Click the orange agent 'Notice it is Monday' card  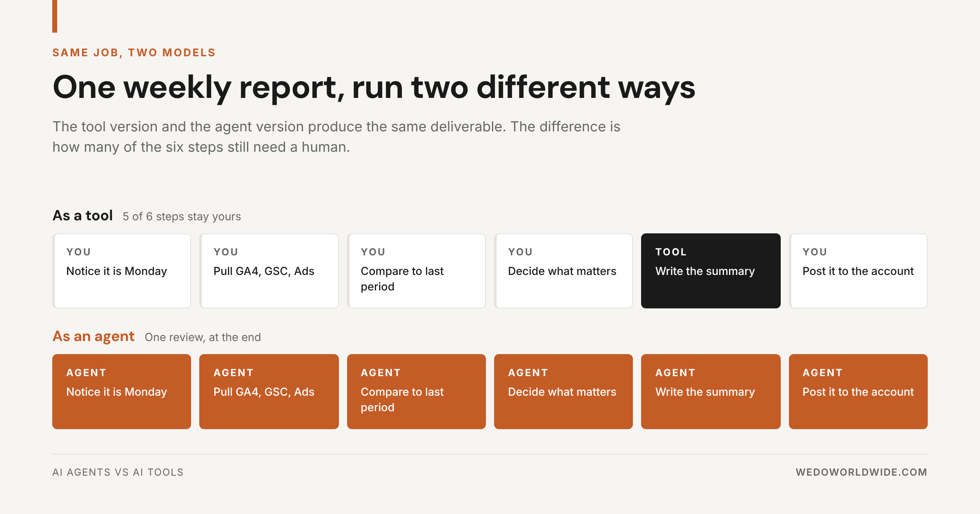(122, 392)
